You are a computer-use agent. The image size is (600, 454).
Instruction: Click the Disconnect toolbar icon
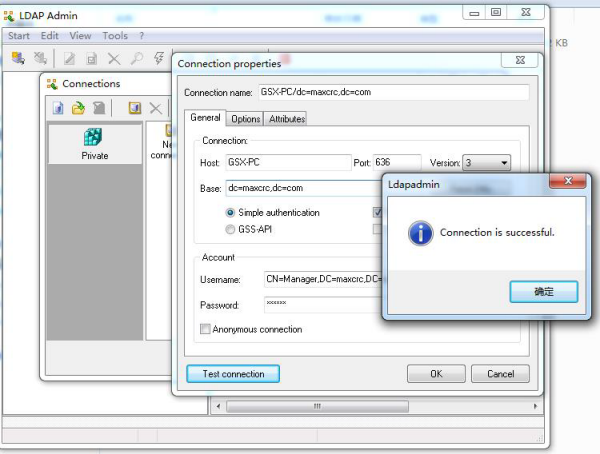40,59
